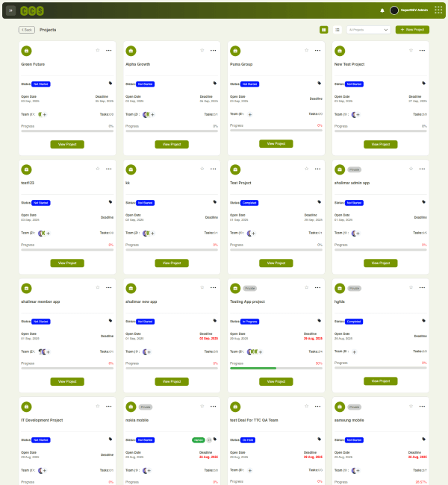Open the apps grid menu

tap(438, 10)
